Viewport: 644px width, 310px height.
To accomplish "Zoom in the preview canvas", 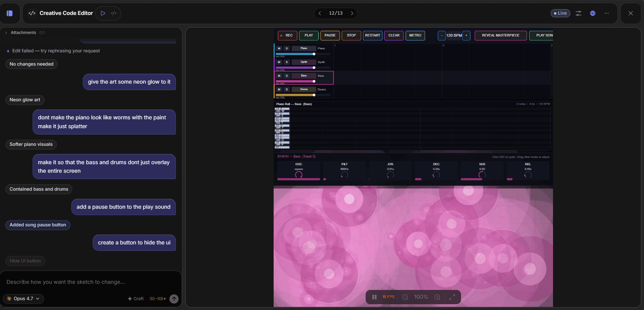I will tap(437, 297).
